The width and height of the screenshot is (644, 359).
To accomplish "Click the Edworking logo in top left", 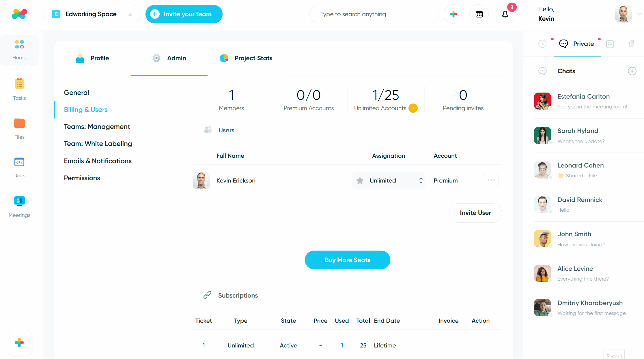I will pos(19,14).
